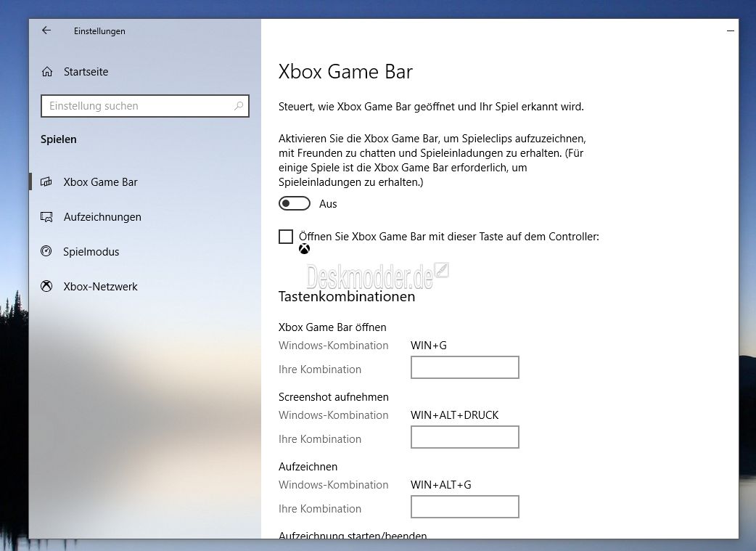
Task: Click the Einstellungen window title
Action: (99, 31)
